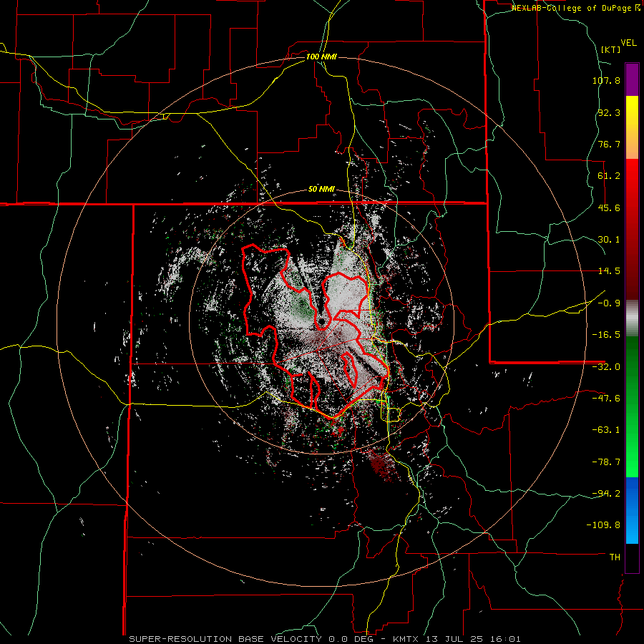The height and width of the screenshot is (644, 644).
Task: Click the green segment of velocity color bar
Action: pos(632,406)
